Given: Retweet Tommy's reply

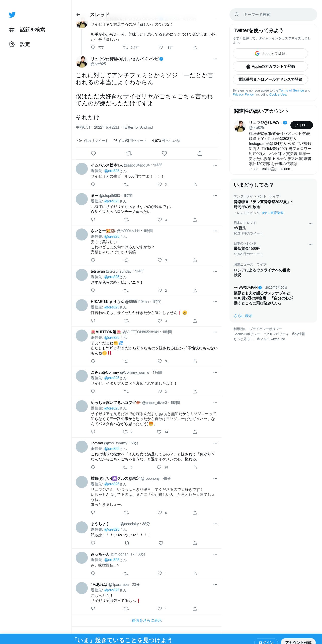Looking at the screenshot, I should (x=125, y=467).
